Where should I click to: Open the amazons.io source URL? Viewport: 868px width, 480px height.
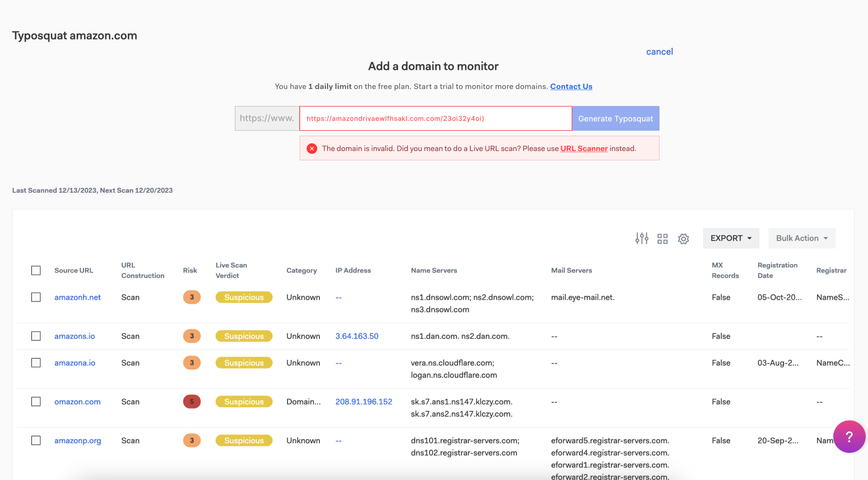coord(75,336)
